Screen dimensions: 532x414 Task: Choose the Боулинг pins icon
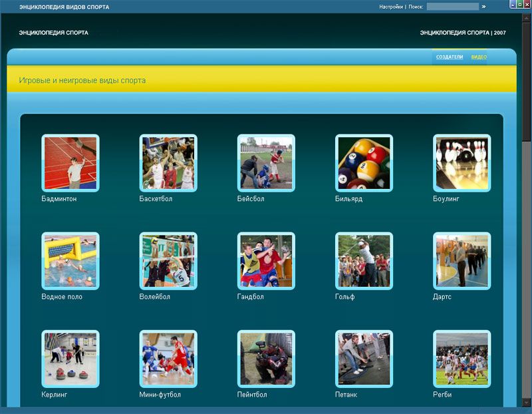pyautogui.click(x=462, y=163)
